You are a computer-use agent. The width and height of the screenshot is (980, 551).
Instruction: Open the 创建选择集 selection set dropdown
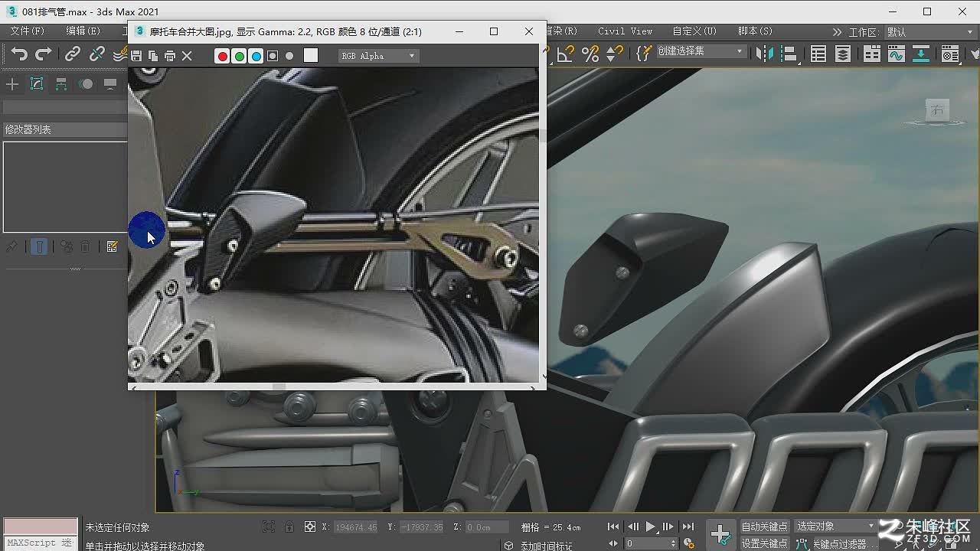[x=701, y=51]
